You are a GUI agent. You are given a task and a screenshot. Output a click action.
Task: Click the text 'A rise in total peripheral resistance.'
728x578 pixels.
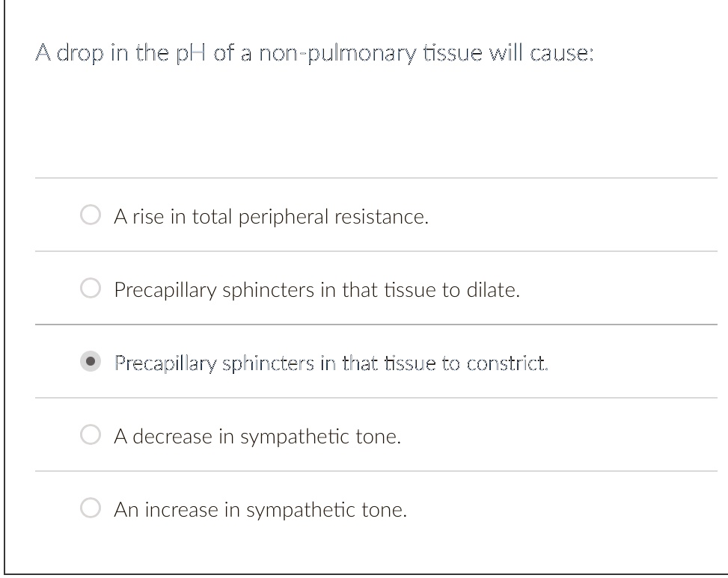271,217
